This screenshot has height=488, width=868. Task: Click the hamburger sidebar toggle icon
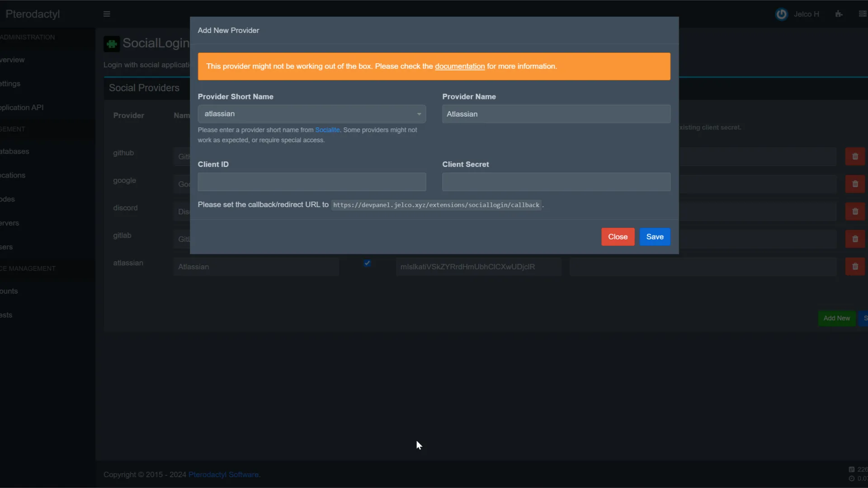(x=107, y=14)
